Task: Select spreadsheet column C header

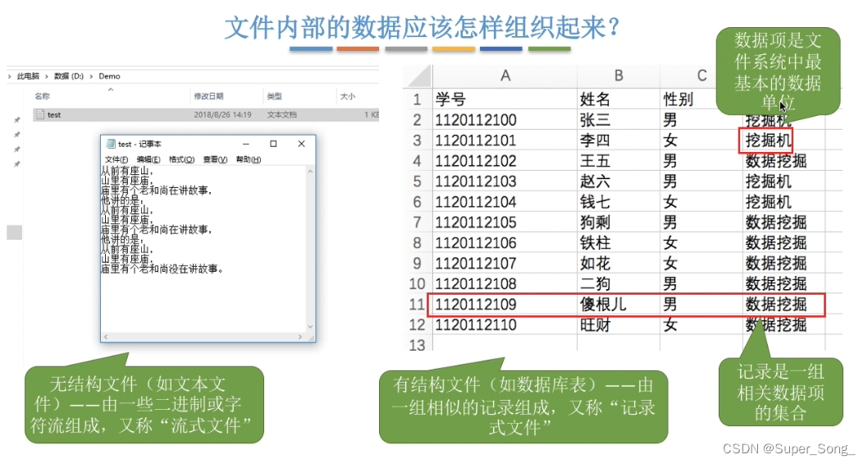Action: (x=701, y=76)
